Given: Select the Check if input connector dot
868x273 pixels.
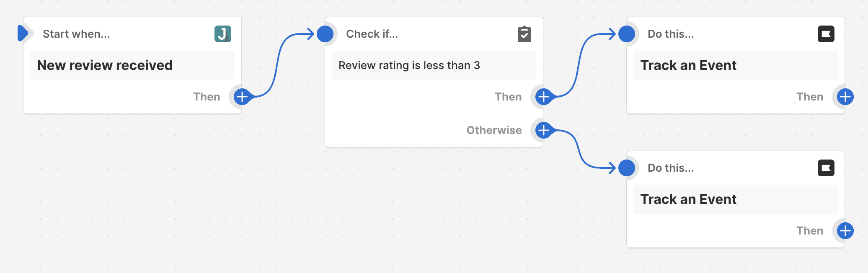Looking at the screenshot, I should (325, 34).
